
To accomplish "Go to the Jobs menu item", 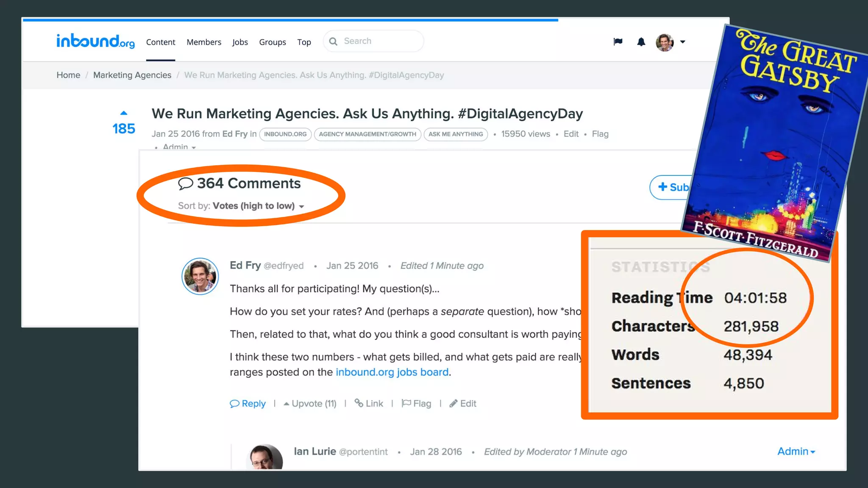I will click(x=240, y=42).
